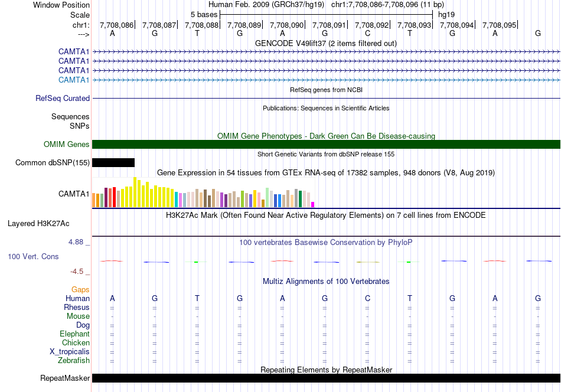Click the Chicken species label
The width and height of the screenshot is (561, 392).
(x=76, y=342)
